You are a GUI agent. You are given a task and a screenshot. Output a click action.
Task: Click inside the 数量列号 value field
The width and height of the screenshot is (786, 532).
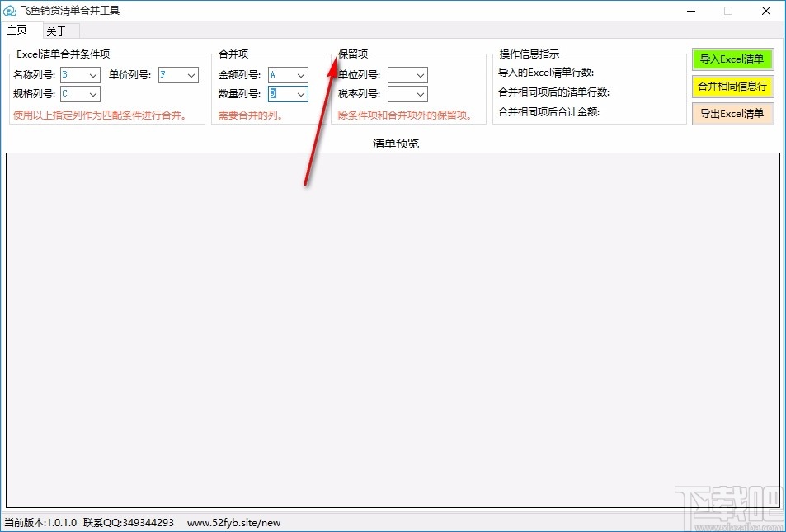[280, 93]
